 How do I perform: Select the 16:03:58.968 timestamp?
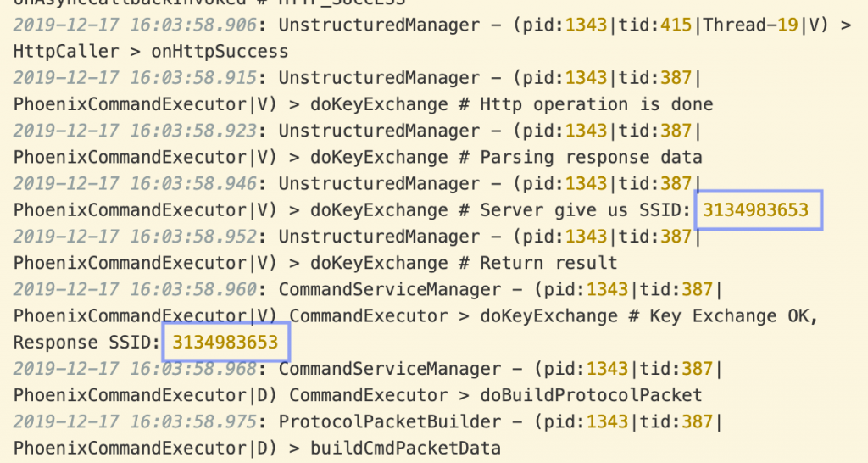[x=135, y=369]
